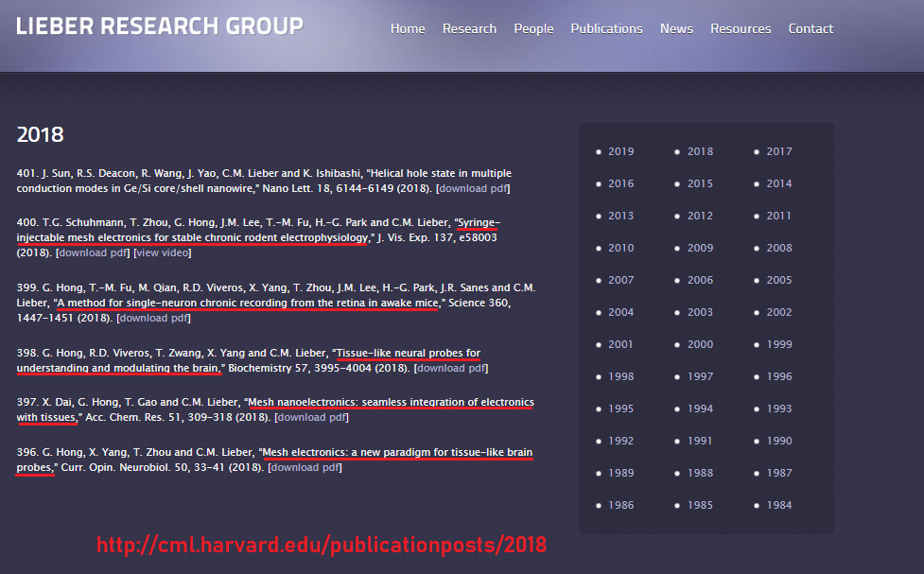
Task: Select year 2019 in the archive list
Action: [x=620, y=151]
